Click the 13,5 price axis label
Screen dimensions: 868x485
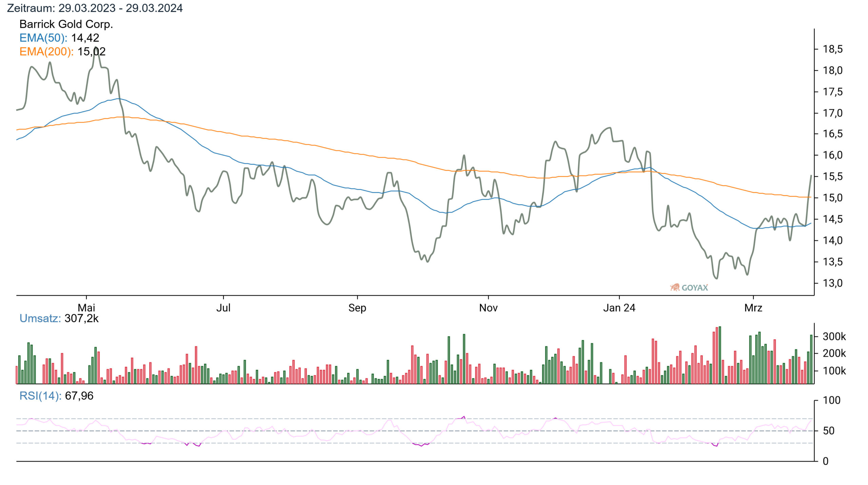pyautogui.click(x=833, y=262)
